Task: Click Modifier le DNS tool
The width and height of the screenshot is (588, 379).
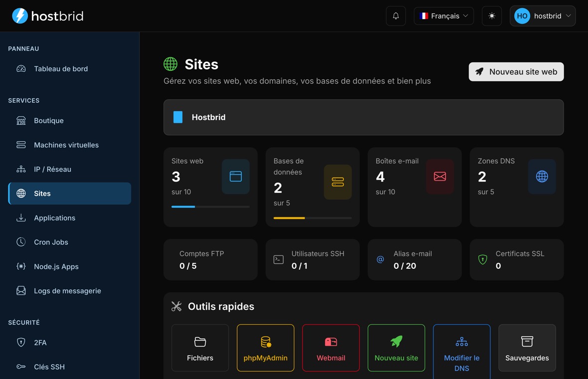Action: point(461,352)
